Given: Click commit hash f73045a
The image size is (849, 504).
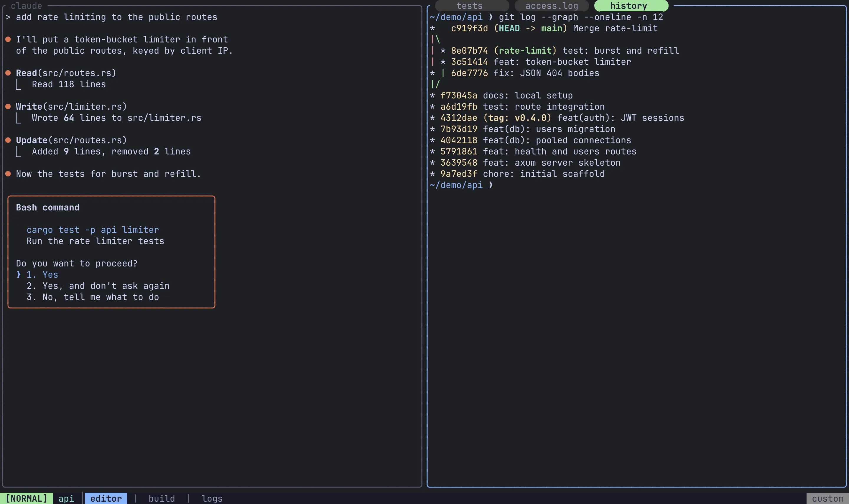Looking at the screenshot, I should coord(459,95).
